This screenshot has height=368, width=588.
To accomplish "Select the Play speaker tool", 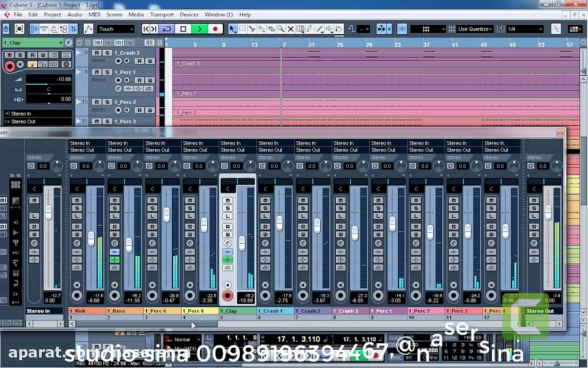I will click(x=329, y=29).
